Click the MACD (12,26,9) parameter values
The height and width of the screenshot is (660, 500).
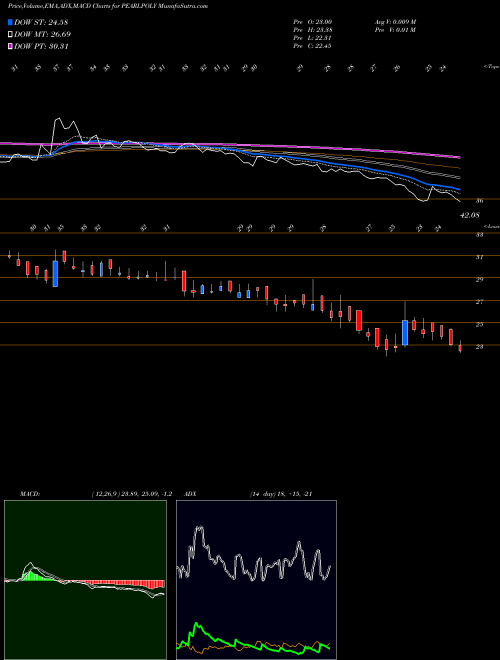pos(131,494)
